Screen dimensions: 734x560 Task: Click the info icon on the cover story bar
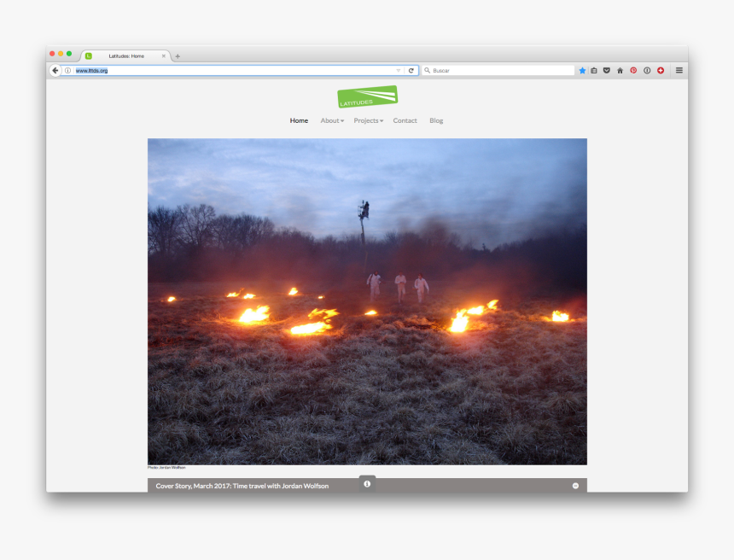[367, 483]
